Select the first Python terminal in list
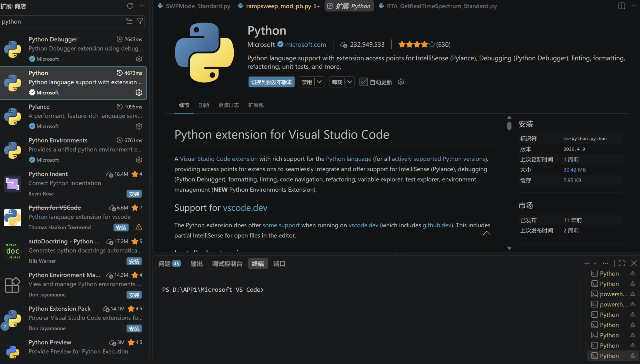The height and width of the screenshot is (364, 640). [x=613, y=273]
